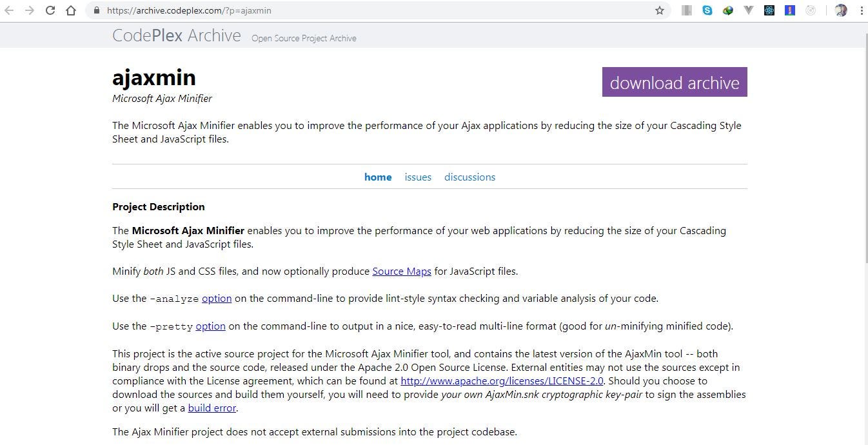Switch to the issues tab
Image resolution: width=868 pixels, height=445 pixels.
418,177
